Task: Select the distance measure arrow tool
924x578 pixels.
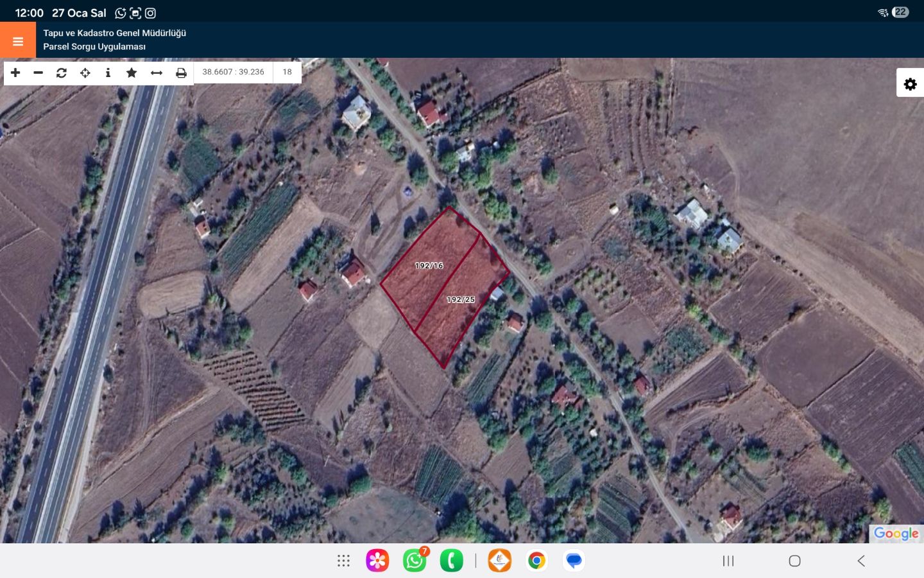Action: tap(157, 73)
